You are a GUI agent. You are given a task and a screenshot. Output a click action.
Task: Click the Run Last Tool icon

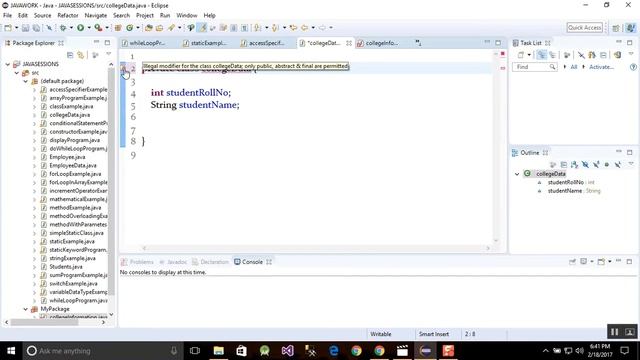click(98, 28)
